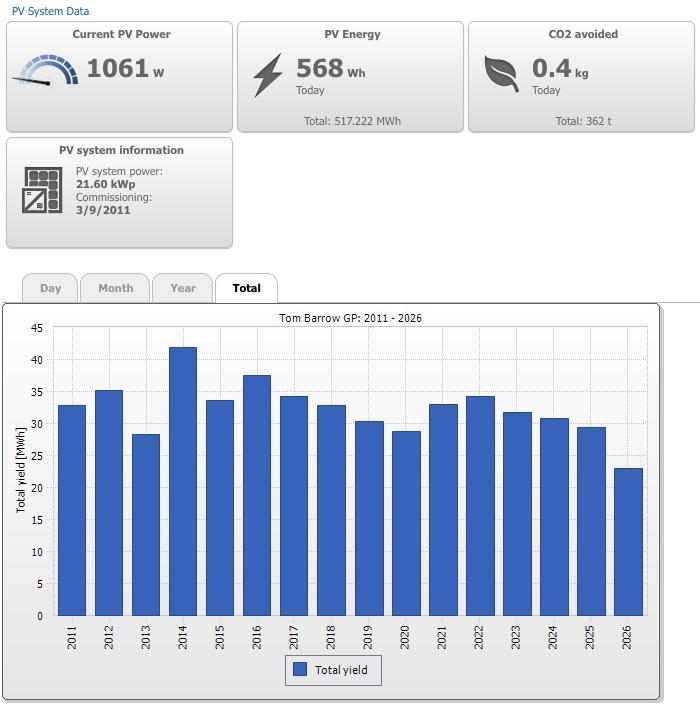
Task: Click the Total yield [MWh] axis label
Action: tap(21, 470)
